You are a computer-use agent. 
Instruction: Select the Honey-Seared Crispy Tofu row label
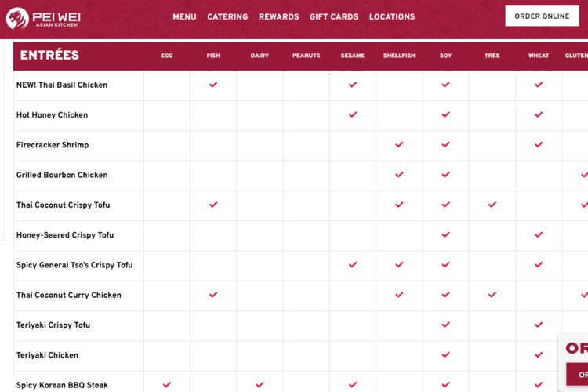pyautogui.click(x=65, y=235)
